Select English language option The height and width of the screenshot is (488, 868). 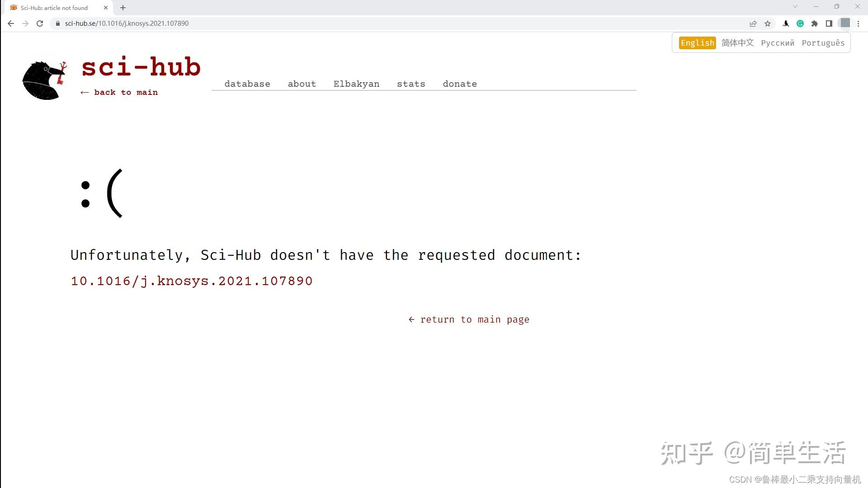point(697,43)
